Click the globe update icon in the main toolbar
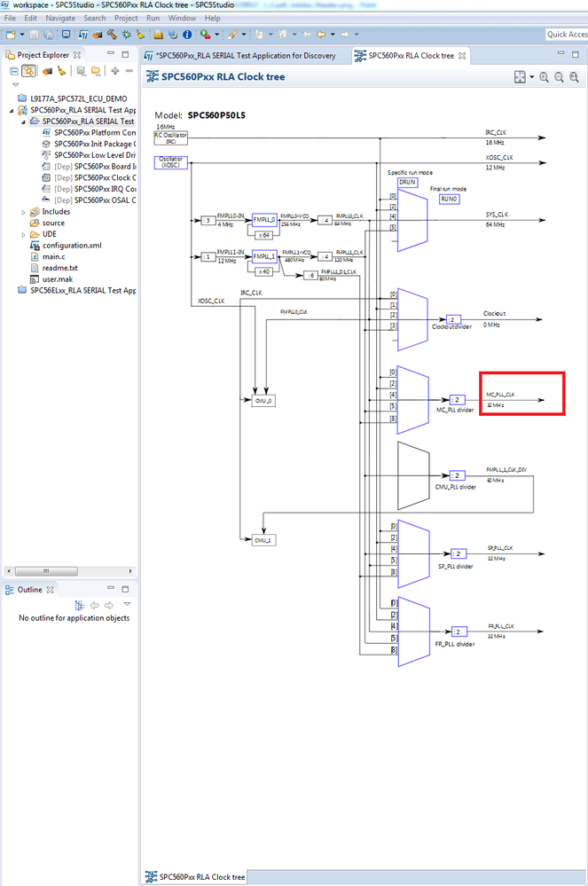Image resolution: width=588 pixels, height=886 pixels. (173, 35)
